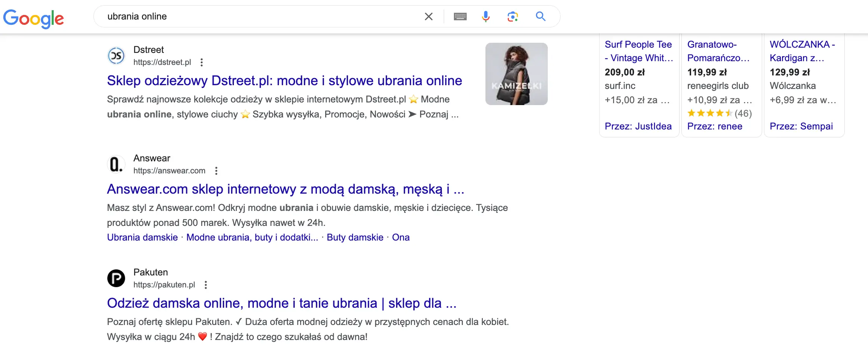Screen dimensions: 868x352
Task: Open Odzież damska online Pakuten result title
Action: click(282, 303)
